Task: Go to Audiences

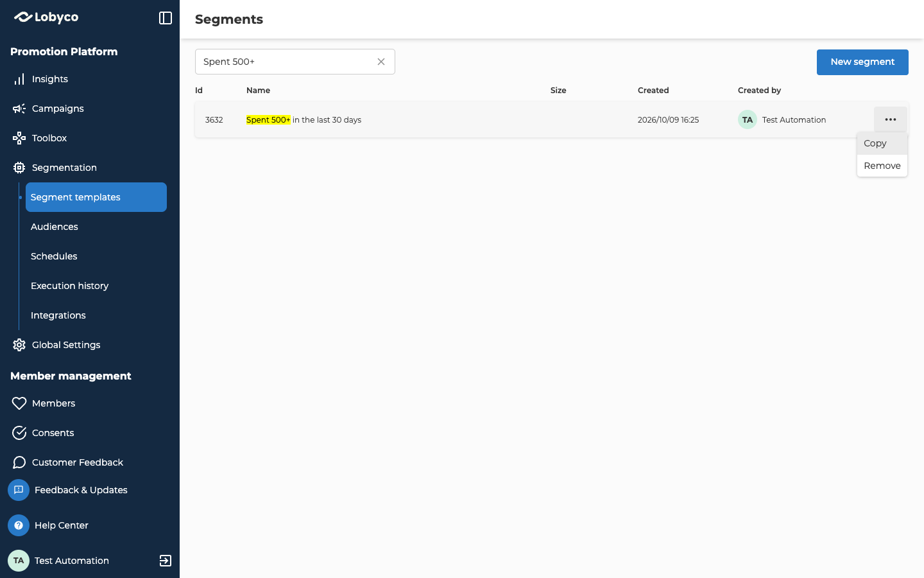Action: click(x=55, y=227)
